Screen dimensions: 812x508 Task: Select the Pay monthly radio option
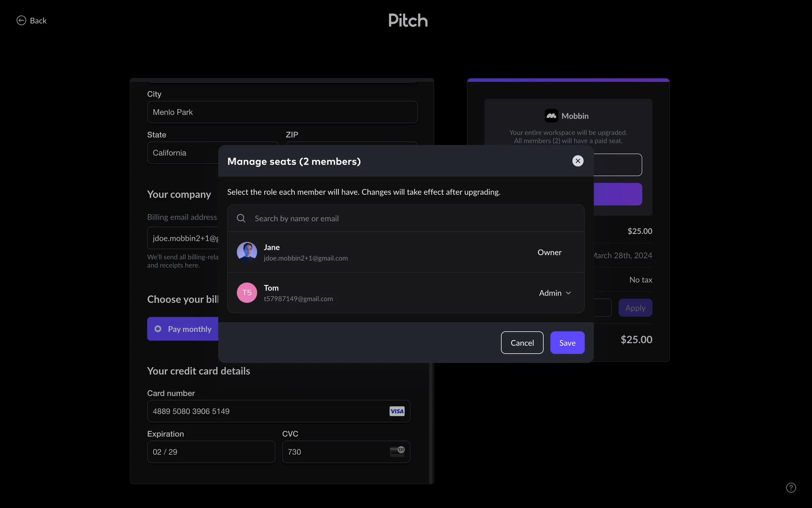pos(158,329)
